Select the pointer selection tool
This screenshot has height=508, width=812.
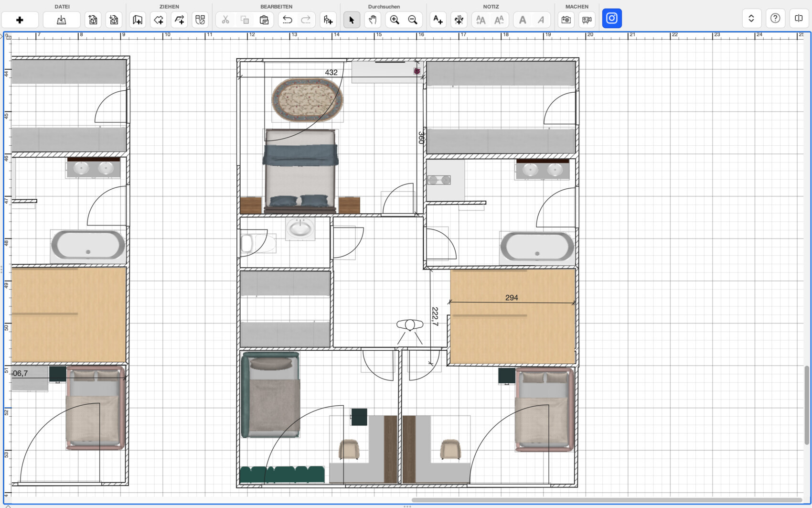point(352,20)
